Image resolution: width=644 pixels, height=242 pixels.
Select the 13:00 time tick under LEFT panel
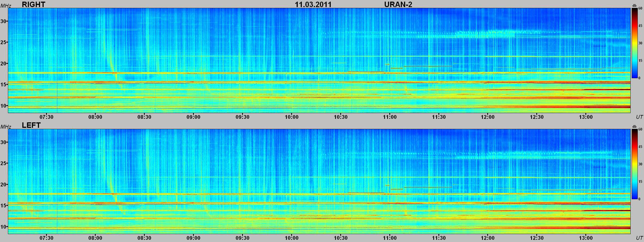tap(586, 238)
